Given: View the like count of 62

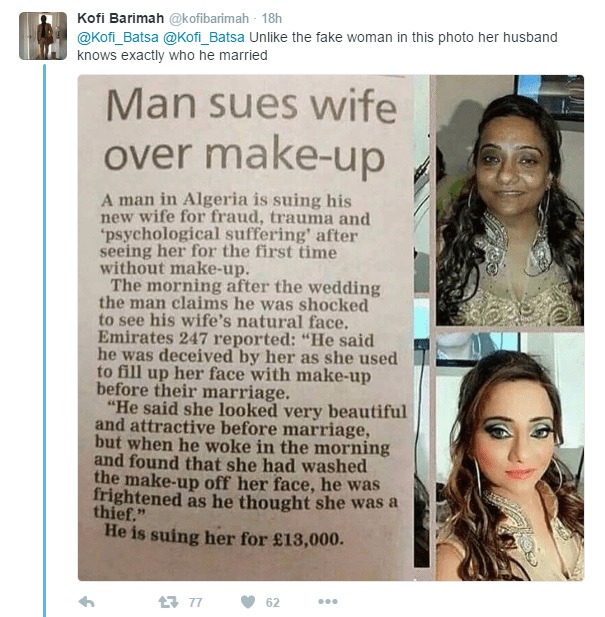Looking at the screenshot, I should pyautogui.click(x=273, y=602).
